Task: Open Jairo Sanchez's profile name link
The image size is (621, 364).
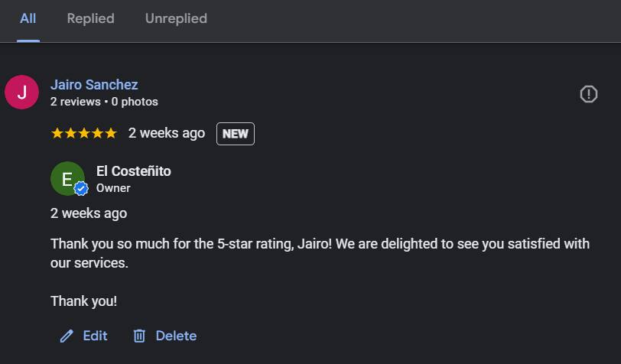Action: tap(94, 84)
